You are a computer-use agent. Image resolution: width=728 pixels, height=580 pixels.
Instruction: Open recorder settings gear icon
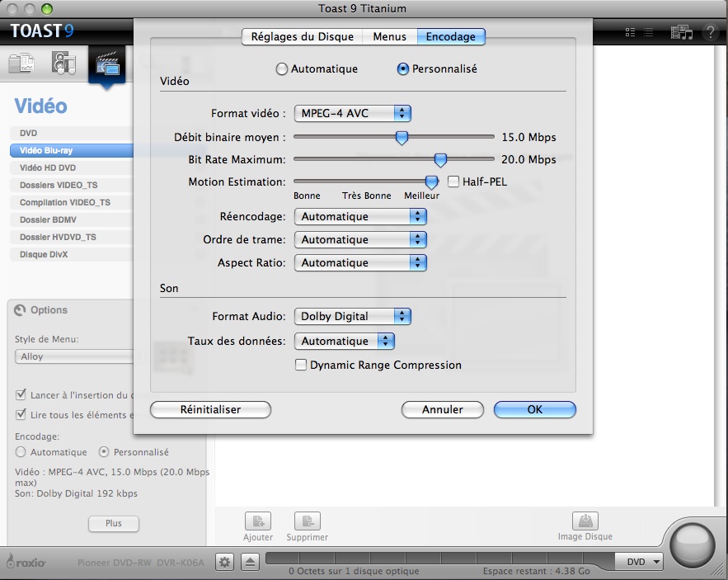coord(225,563)
